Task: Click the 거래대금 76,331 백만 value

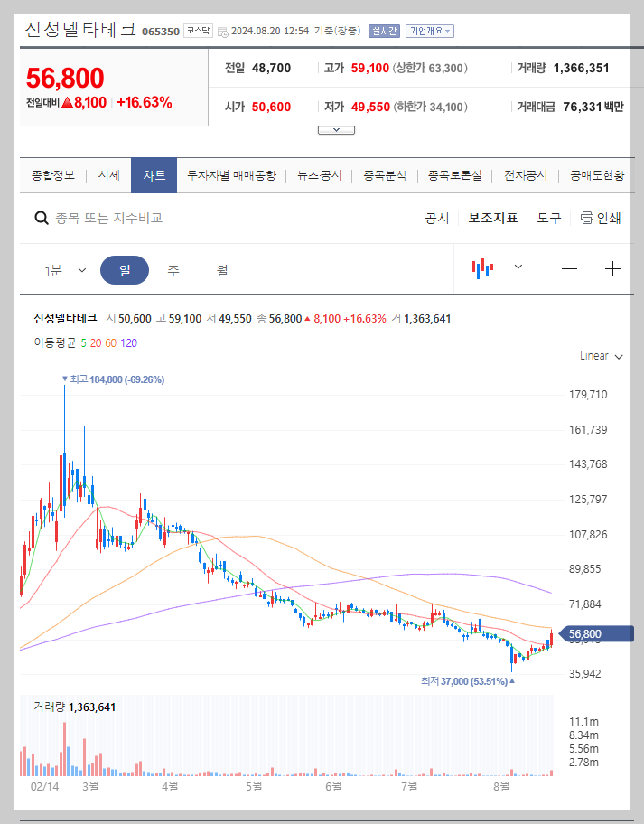Action: (x=571, y=107)
